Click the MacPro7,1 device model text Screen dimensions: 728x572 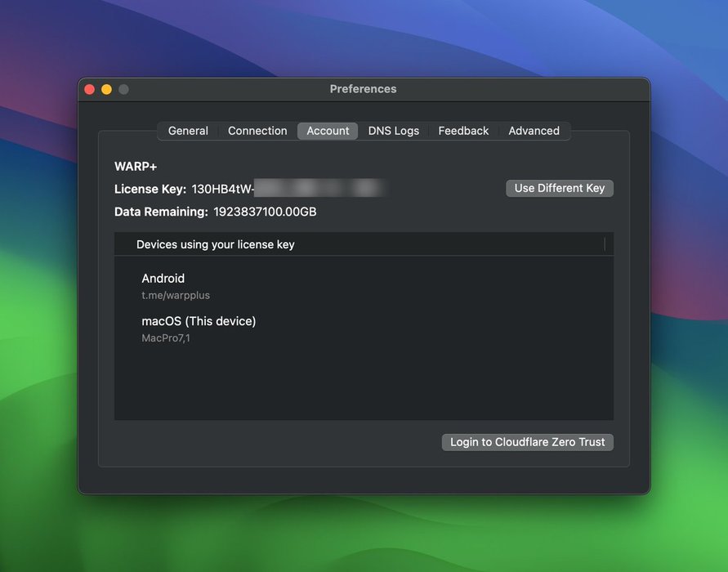point(166,337)
